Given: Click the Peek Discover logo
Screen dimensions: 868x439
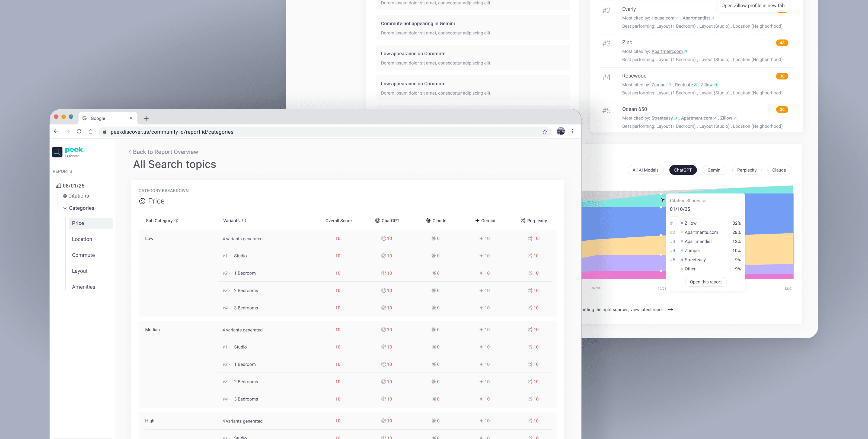Looking at the screenshot, I should [68, 152].
